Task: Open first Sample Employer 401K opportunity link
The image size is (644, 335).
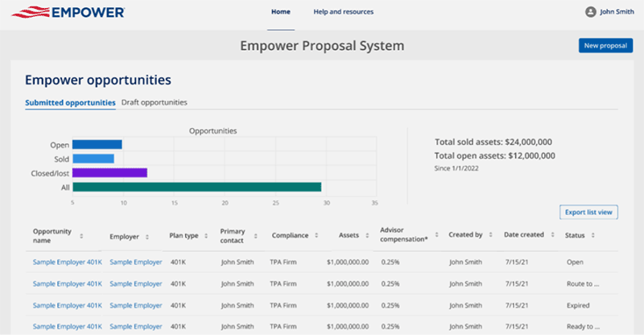Action: tap(67, 262)
